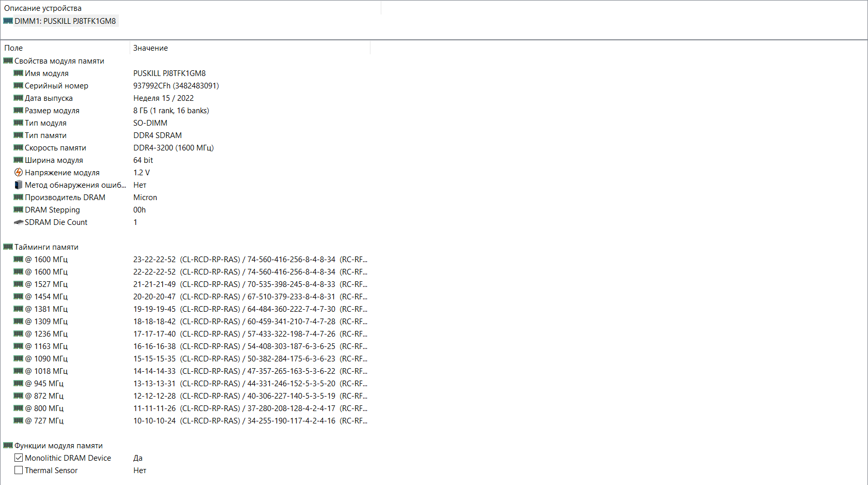Click serial value 937992CFh (3482483091)
This screenshot has width=868, height=485.
(x=176, y=86)
